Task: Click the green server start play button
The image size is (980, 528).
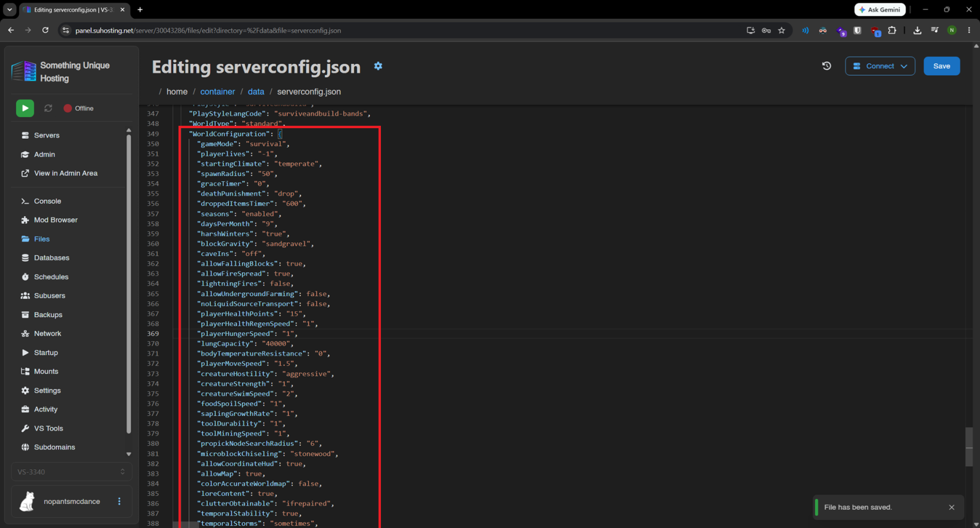Action: point(25,108)
